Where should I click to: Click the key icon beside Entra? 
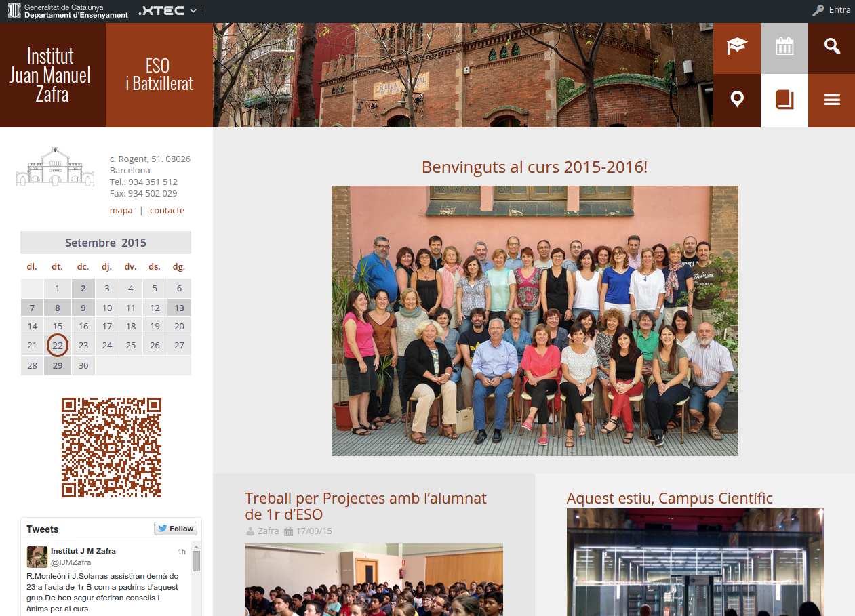click(x=818, y=10)
